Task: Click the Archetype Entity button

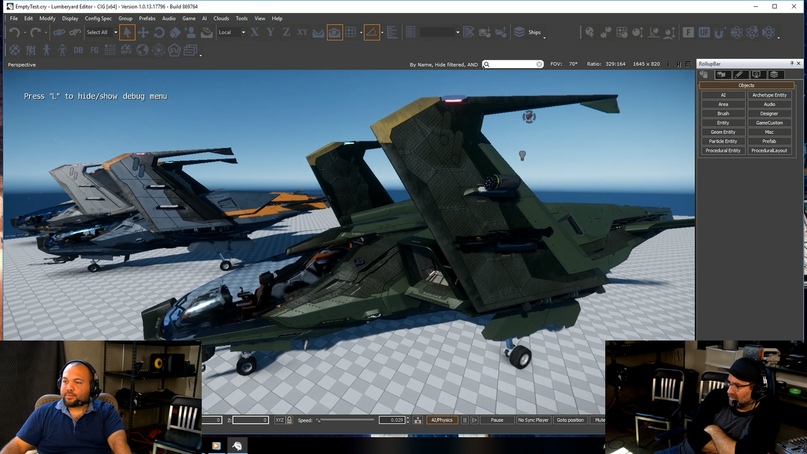Action: point(769,95)
